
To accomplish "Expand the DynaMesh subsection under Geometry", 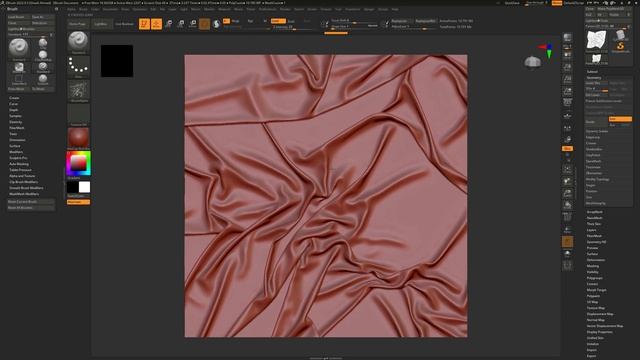I will click(593, 161).
